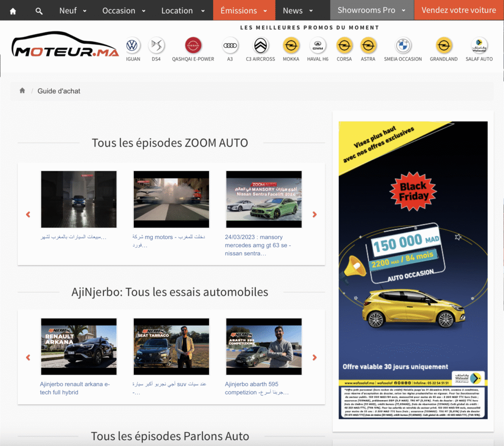Select the Opel Grandland promo logo
The width and height of the screenshot is (504, 446).
[443, 45]
